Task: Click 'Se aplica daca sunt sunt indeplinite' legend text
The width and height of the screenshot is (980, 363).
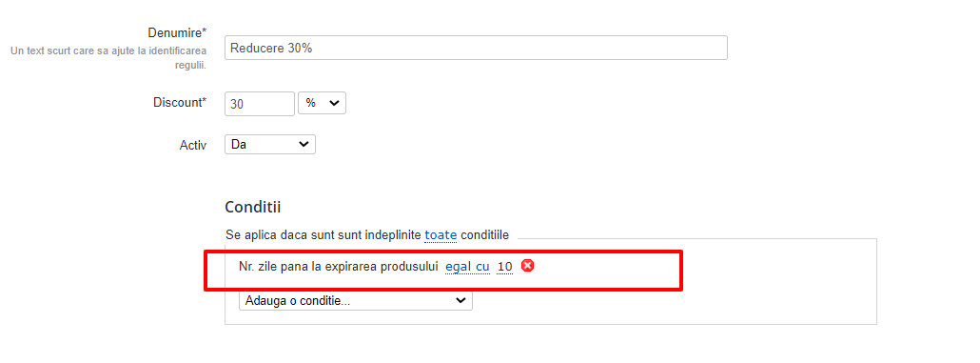Action: point(323,236)
